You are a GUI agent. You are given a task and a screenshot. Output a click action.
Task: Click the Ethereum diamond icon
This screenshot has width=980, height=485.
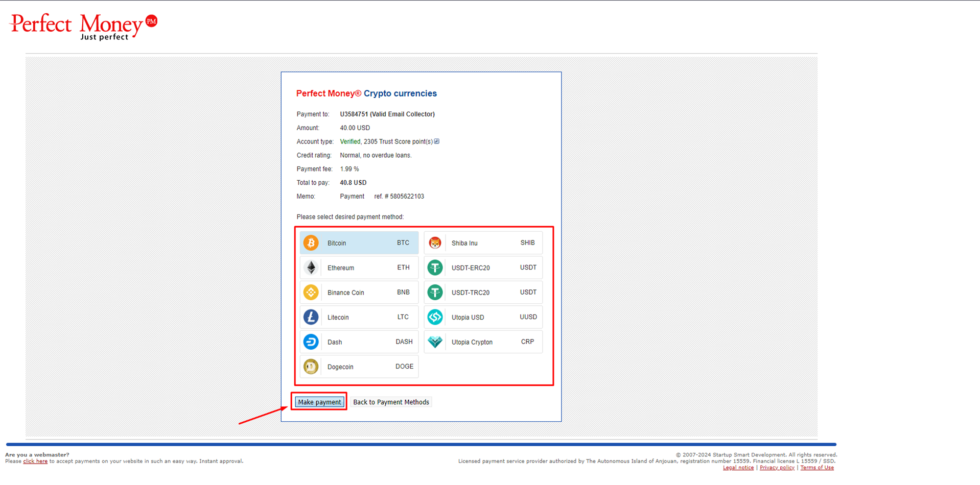[311, 268]
